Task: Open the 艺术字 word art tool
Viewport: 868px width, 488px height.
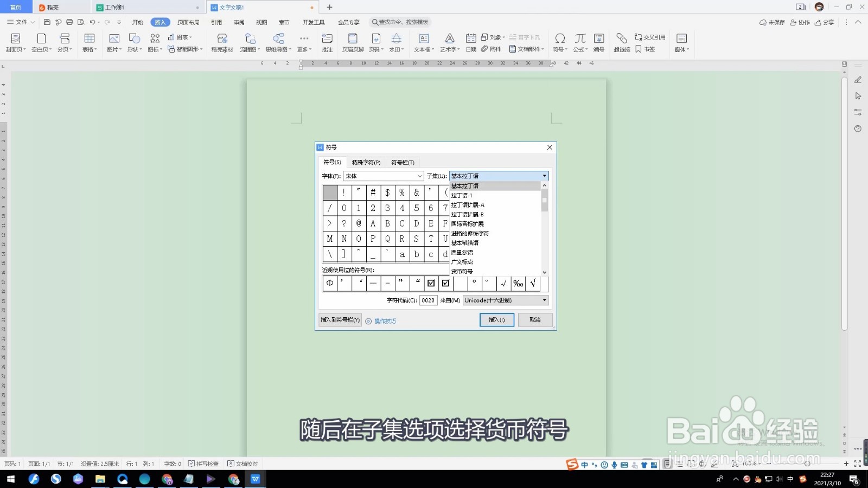Action: [450, 42]
